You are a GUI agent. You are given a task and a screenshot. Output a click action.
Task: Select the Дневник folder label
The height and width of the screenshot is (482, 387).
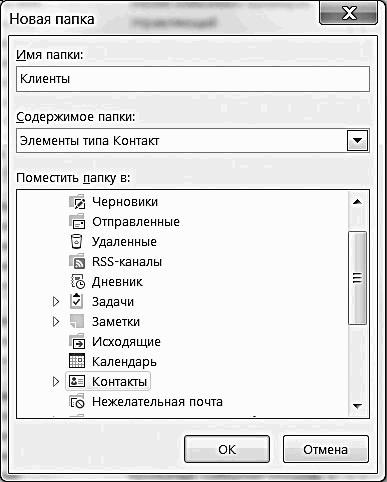[117, 282]
